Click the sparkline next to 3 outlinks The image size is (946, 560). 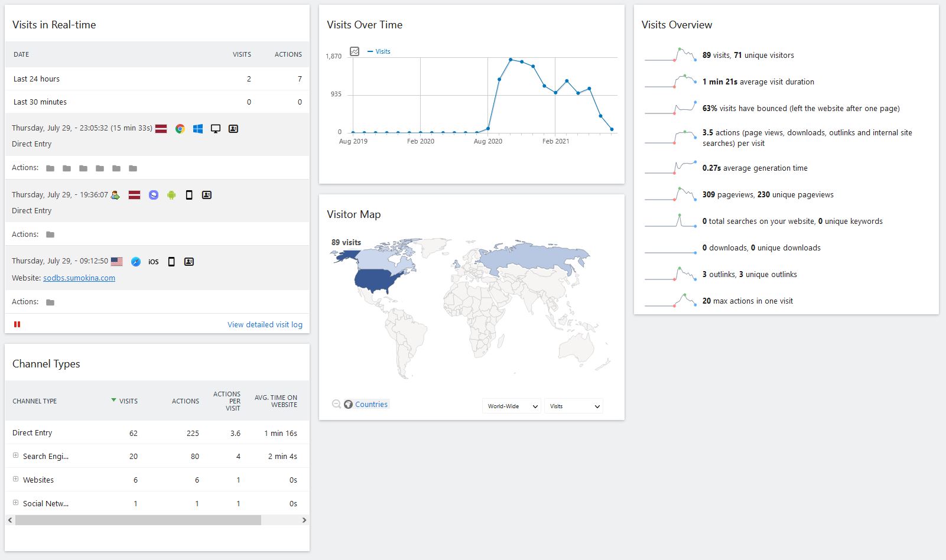pyautogui.click(x=671, y=274)
